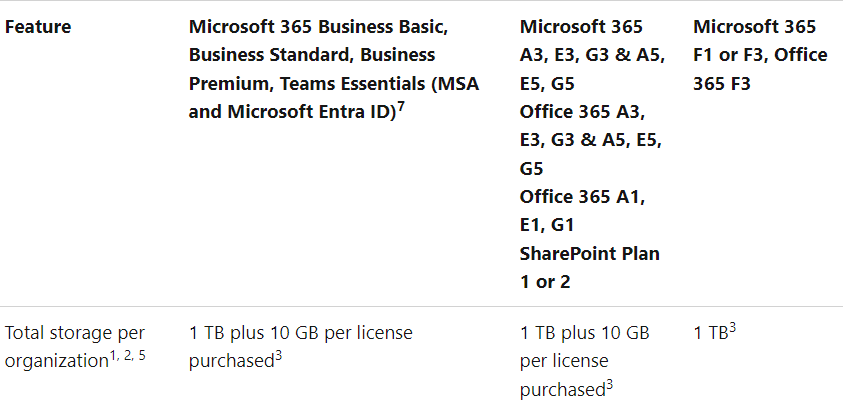Click the Business column 1 TB plus 10 GB cell

click(x=301, y=347)
